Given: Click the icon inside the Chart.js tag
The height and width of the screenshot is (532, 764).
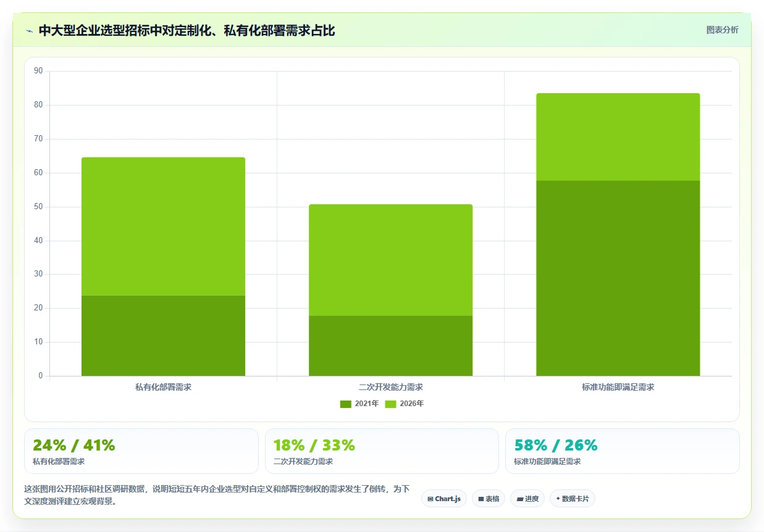Looking at the screenshot, I should 430,499.
